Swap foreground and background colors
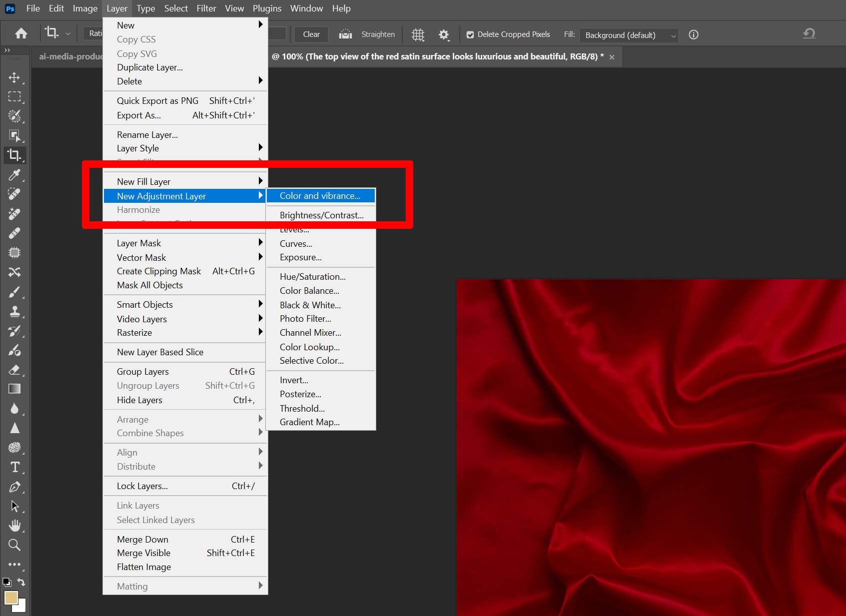The image size is (846, 616). point(21,582)
